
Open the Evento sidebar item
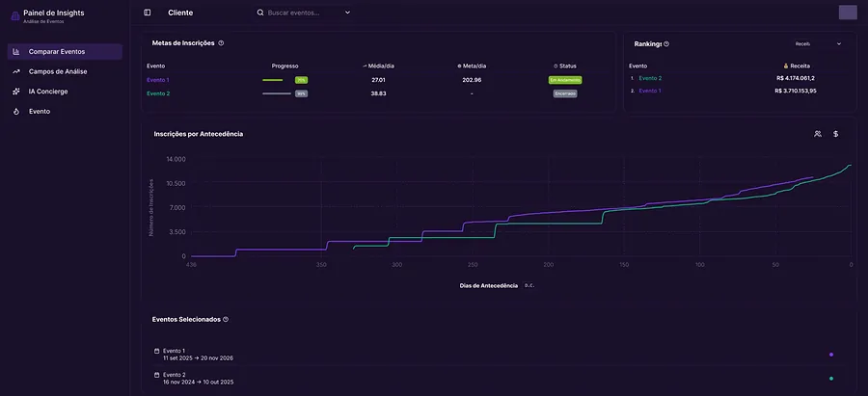coord(65,111)
